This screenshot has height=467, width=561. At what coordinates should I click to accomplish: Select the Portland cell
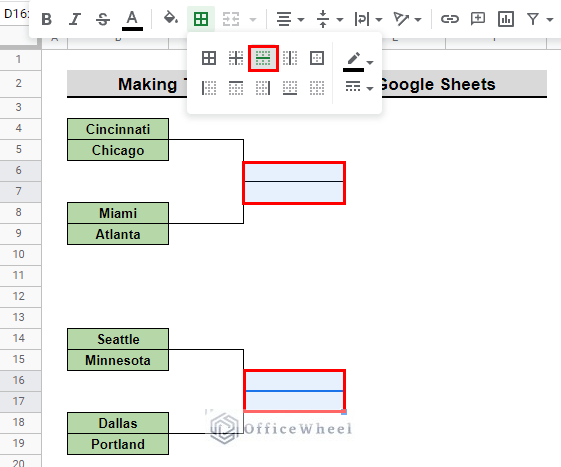118,444
